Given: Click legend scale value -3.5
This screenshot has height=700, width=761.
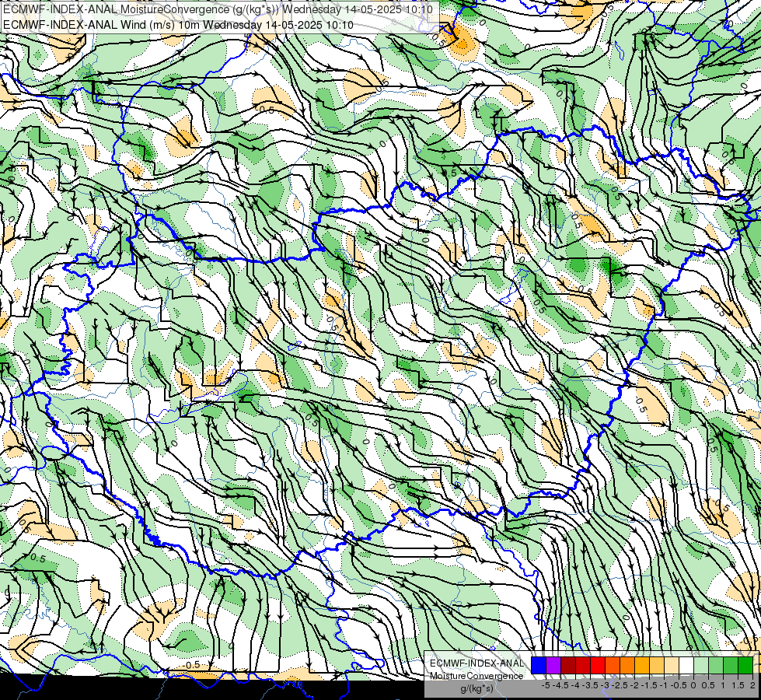Looking at the screenshot, I should coord(590,685).
